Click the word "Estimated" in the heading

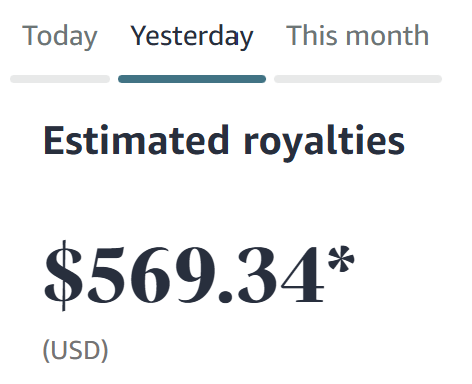tap(136, 140)
